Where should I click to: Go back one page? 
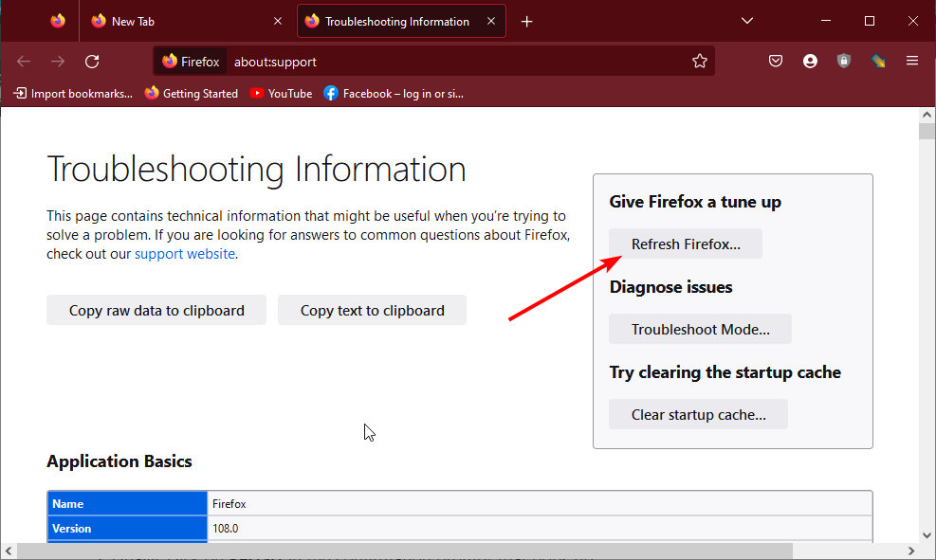pyautogui.click(x=24, y=62)
